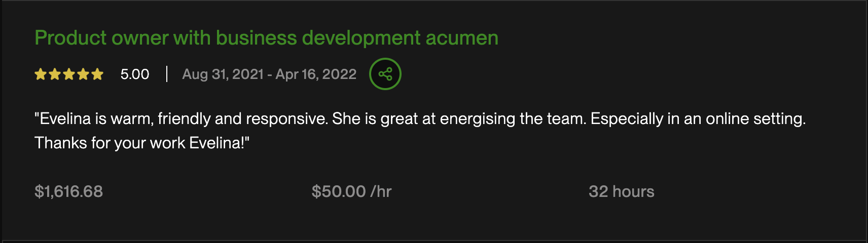
Task: Click the "Evelina is warm, friendly" review sentence
Action: point(181,119)
